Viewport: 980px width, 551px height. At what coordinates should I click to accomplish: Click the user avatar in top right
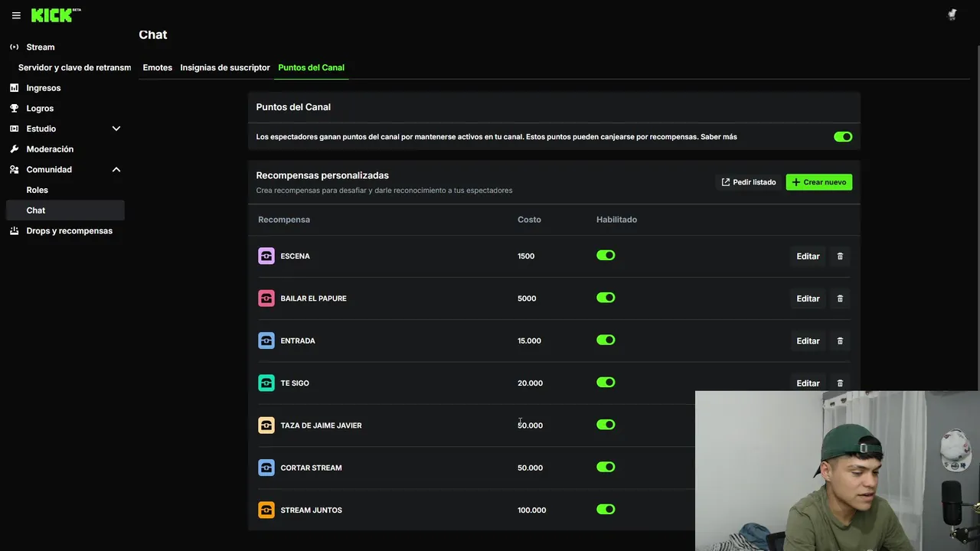point(952,15)
